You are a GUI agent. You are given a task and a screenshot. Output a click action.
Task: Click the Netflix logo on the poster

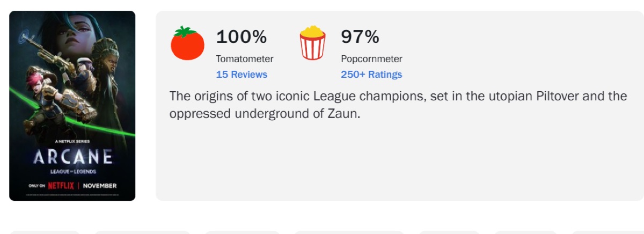click(61, 186)
